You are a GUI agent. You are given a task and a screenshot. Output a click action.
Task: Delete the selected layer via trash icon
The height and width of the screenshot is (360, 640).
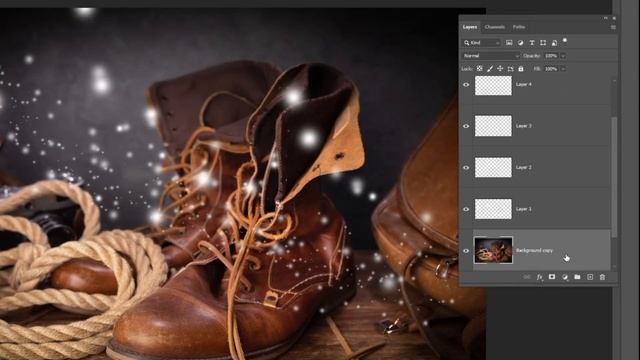click(602, 277)
